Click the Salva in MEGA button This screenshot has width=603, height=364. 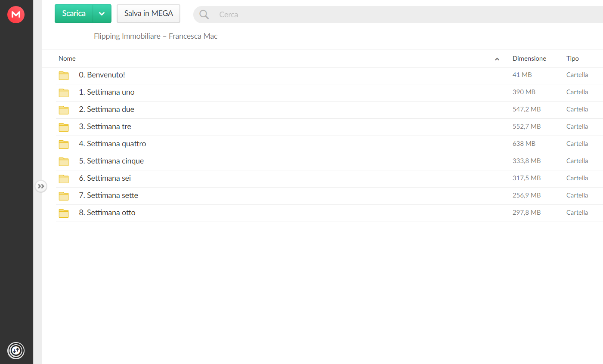(x=148, y=14)
